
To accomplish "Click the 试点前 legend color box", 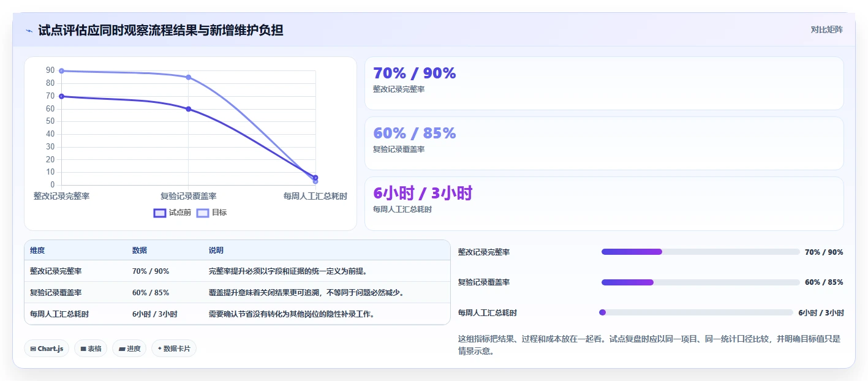I will pyautogui.click(x=160, y=213).
